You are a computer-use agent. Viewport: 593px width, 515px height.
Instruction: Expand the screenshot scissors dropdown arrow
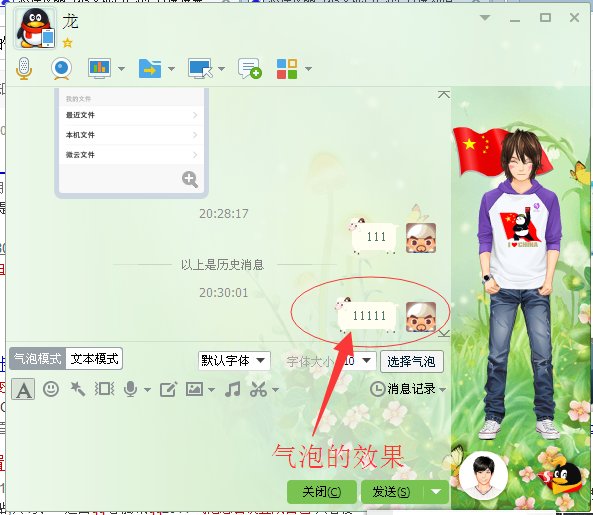point(276,389)
